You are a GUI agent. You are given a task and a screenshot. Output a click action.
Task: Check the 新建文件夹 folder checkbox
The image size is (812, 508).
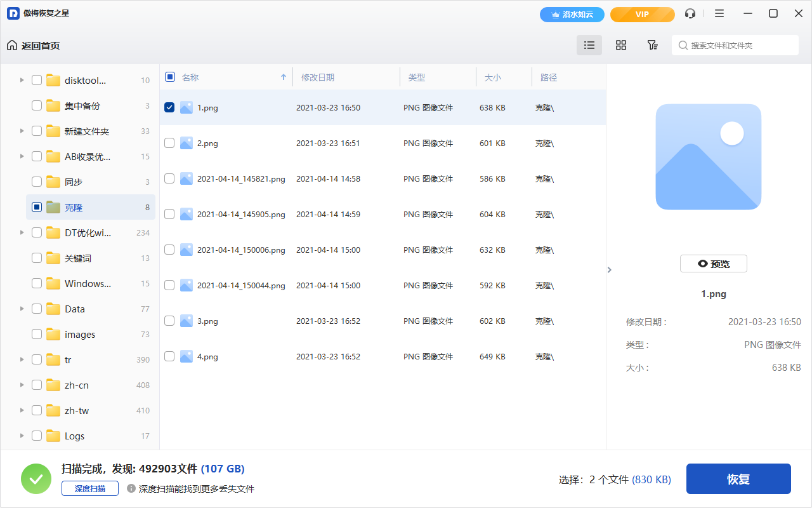(x=37, y=131)
